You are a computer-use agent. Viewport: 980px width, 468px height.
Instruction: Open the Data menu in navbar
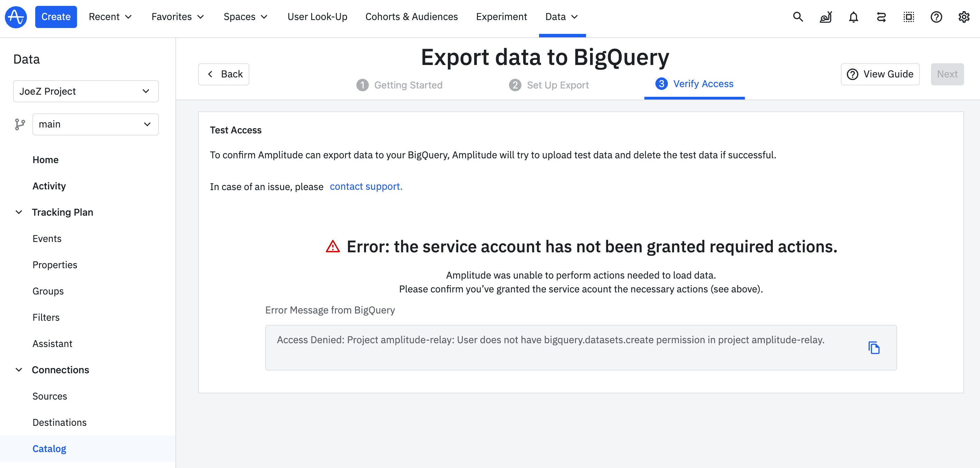[561, 17]
